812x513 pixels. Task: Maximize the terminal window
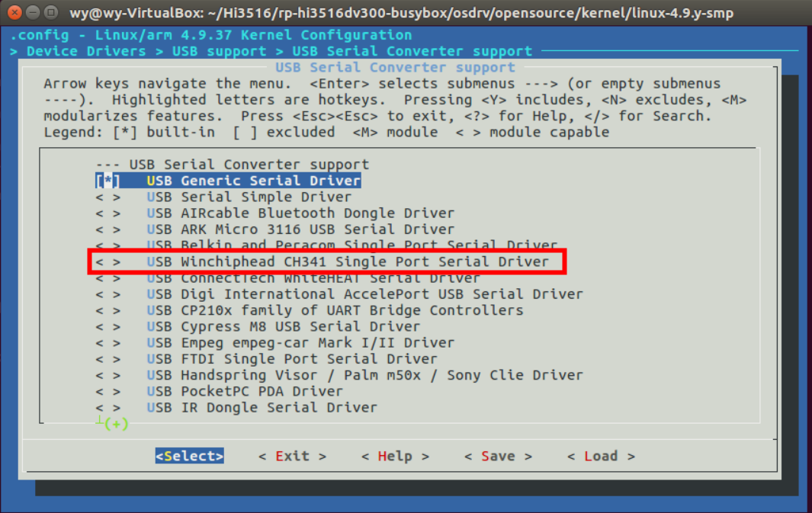50,12
